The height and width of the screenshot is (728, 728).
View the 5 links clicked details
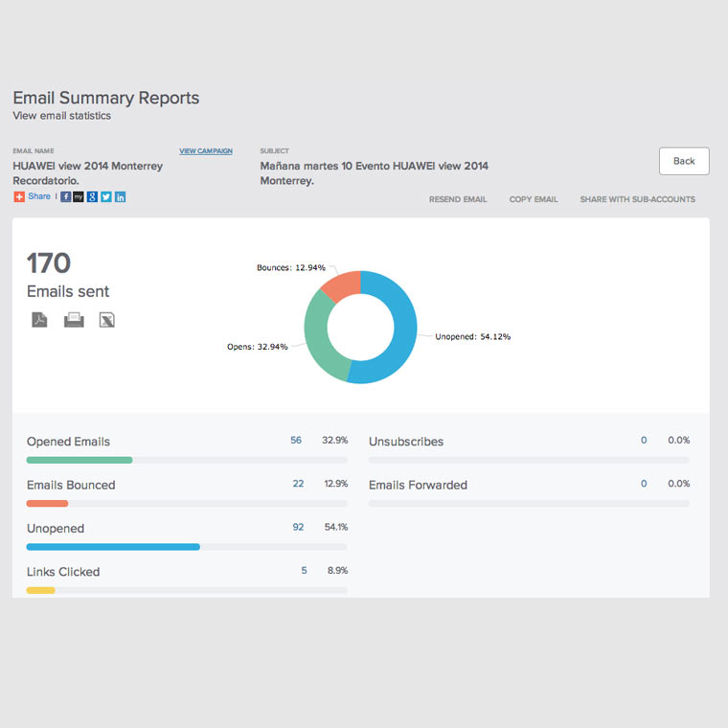pyautogui.click(x=304, y=570)
